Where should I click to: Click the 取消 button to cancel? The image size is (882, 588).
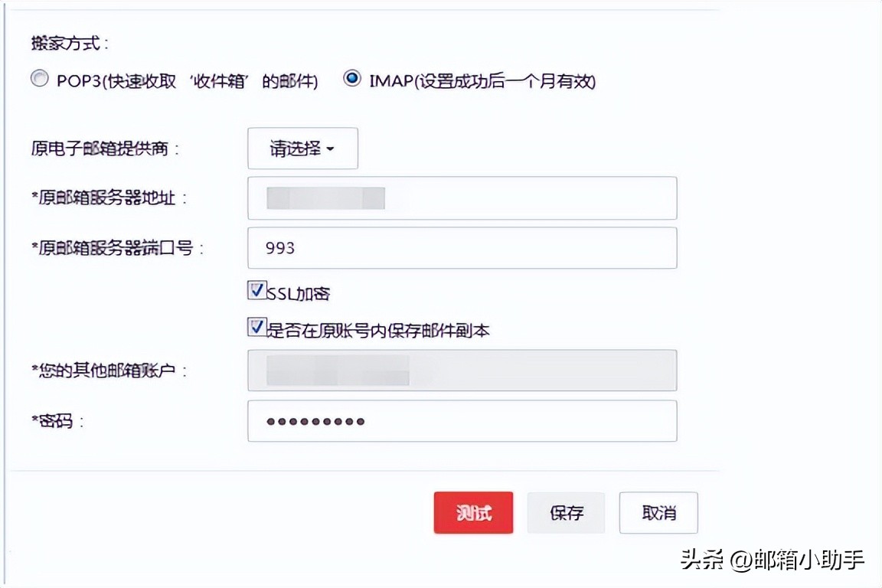click(x=658, y=512)
